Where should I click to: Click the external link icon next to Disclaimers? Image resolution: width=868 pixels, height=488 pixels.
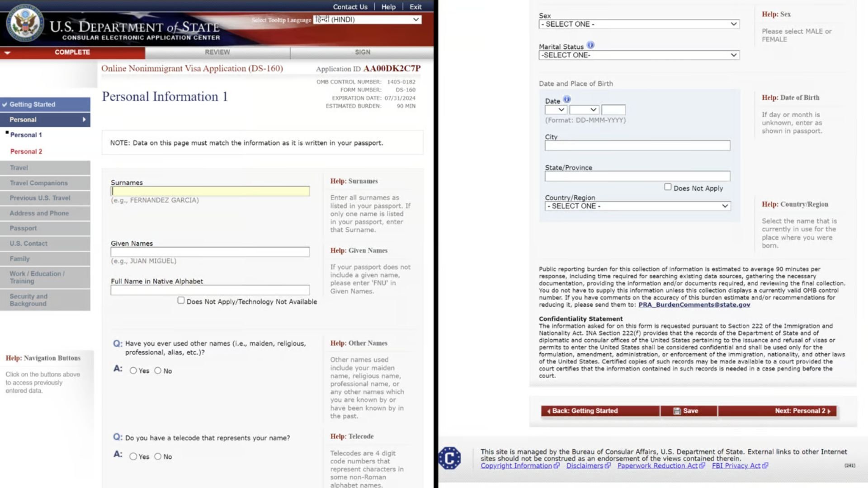coord(608,465)
